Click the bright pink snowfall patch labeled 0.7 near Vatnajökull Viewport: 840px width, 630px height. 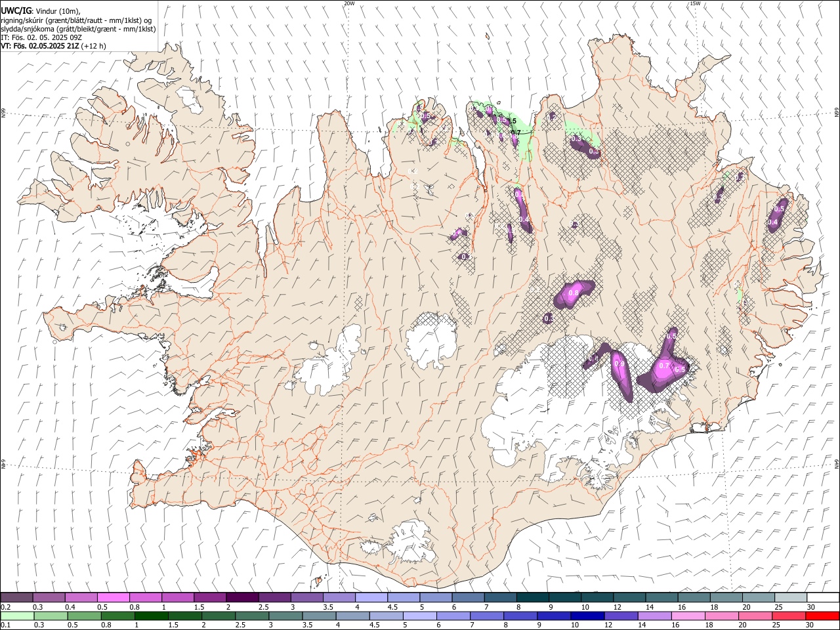point(663,369)
